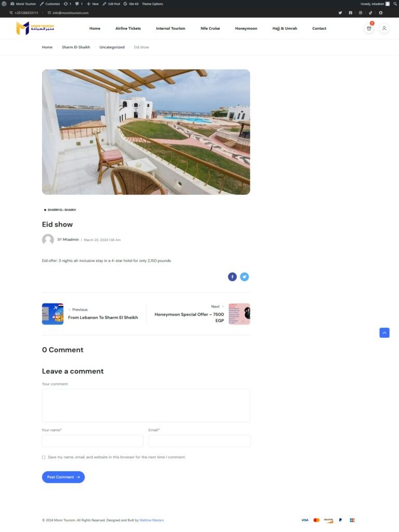Open the shopping cart basket icon
The height and width of the screenshot is (532, 399).
coord(369,29)
